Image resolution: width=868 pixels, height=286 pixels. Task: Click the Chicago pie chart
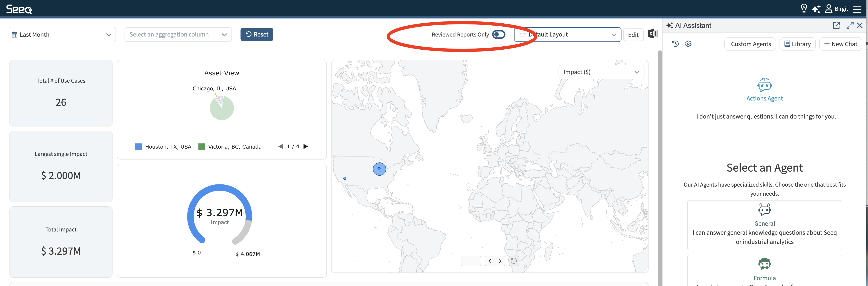[x=222, y=108]
